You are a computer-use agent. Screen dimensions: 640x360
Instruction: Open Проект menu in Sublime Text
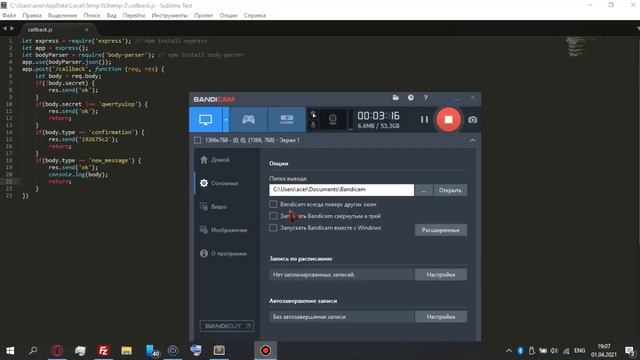tap(204, 15)
